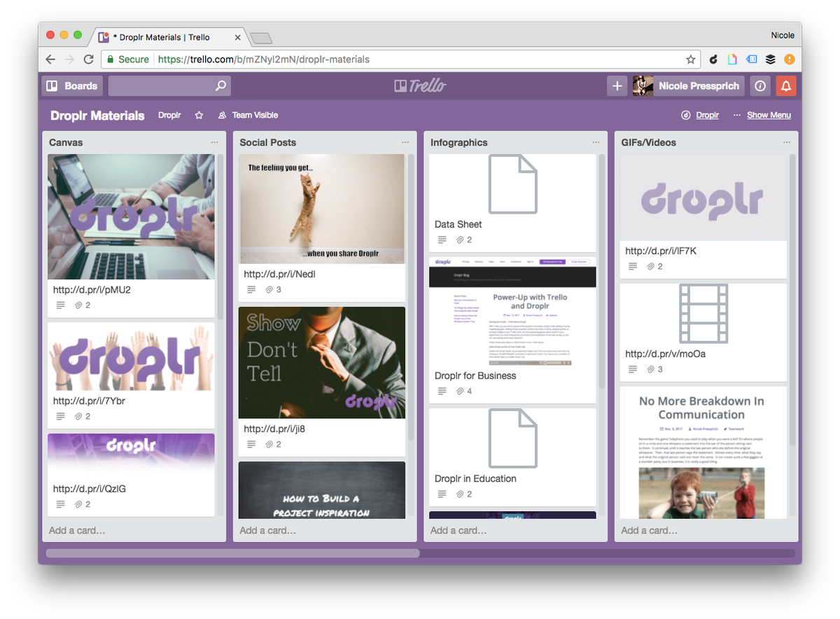Click the Infographics list title

coord(458,142)
